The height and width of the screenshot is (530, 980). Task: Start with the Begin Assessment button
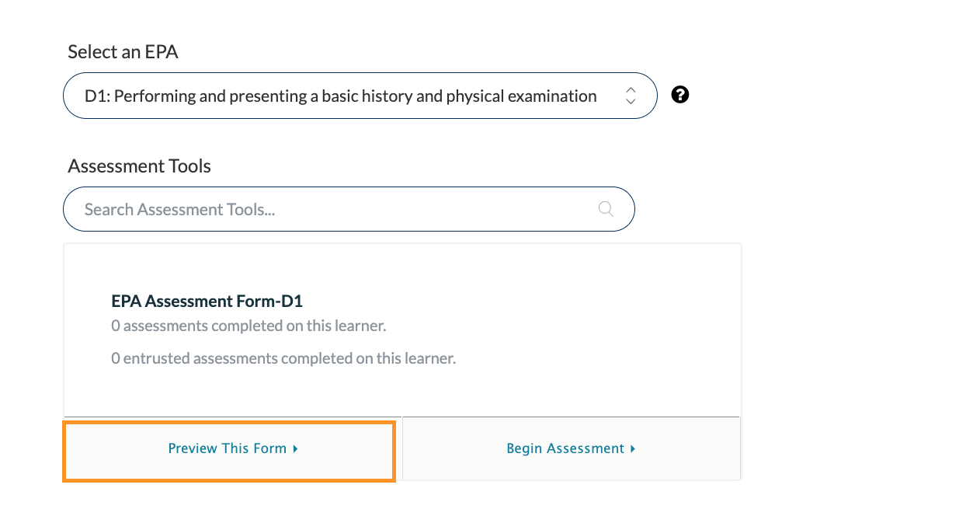click(572, 448)
